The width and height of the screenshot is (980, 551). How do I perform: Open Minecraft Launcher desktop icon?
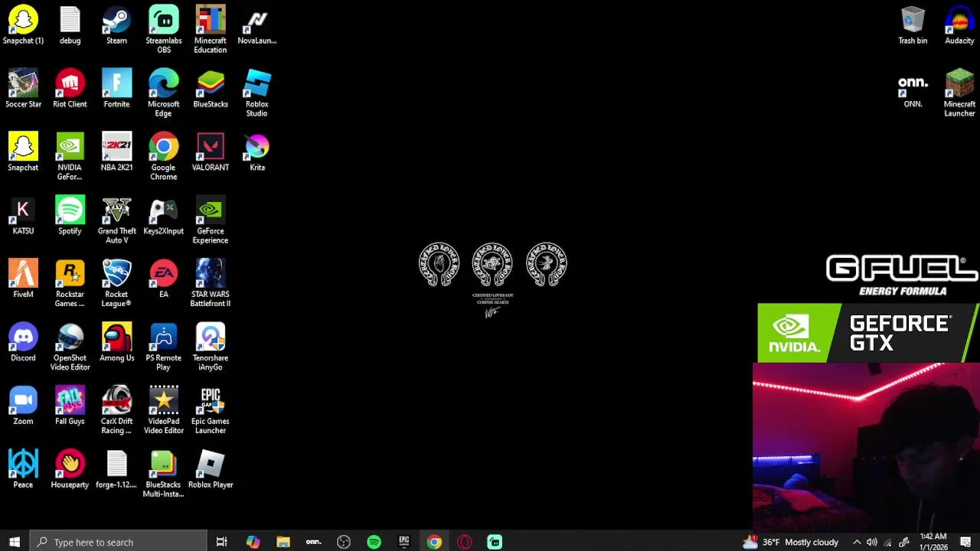click(959, 93)
